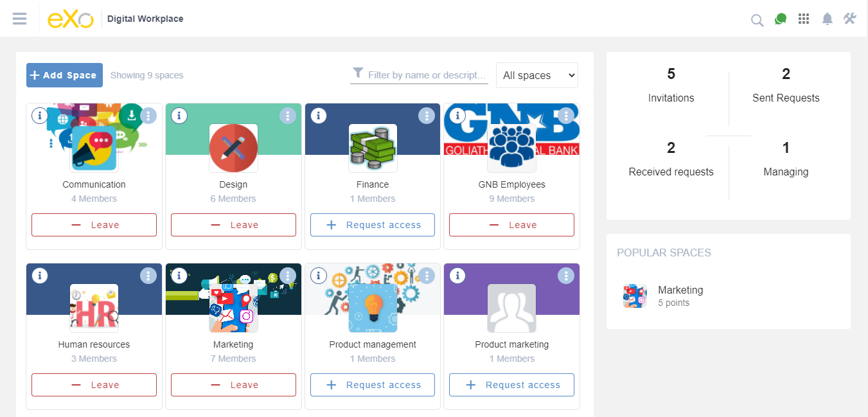
Task: Open the administration tools icon
Action: [x=849, y=19]
